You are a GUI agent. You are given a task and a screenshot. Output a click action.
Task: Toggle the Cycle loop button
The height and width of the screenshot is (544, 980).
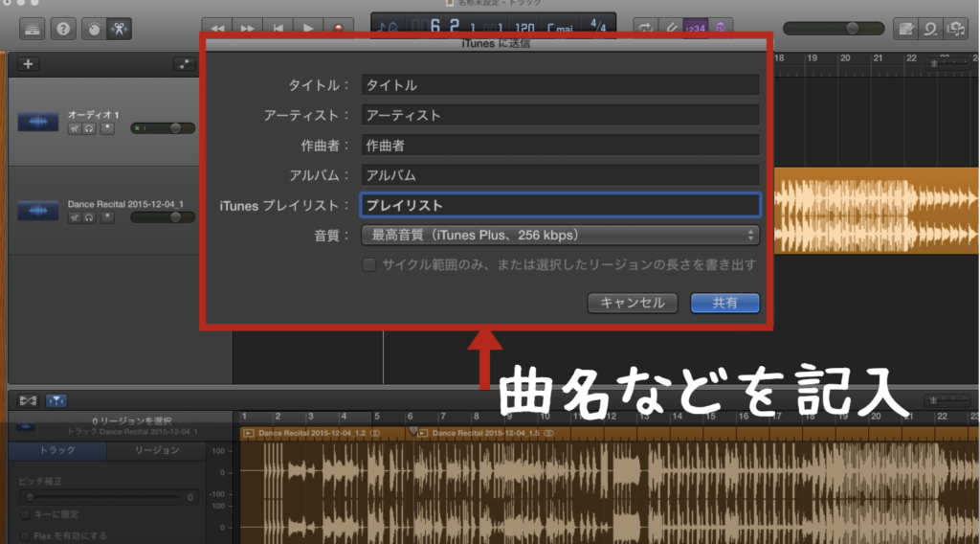point(645,29)
